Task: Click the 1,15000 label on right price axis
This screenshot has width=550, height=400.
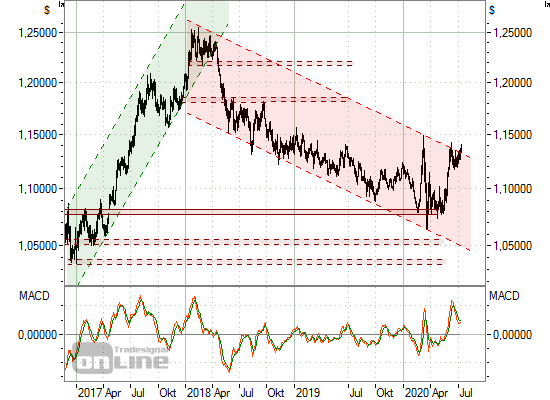Action: pos(512,135)
